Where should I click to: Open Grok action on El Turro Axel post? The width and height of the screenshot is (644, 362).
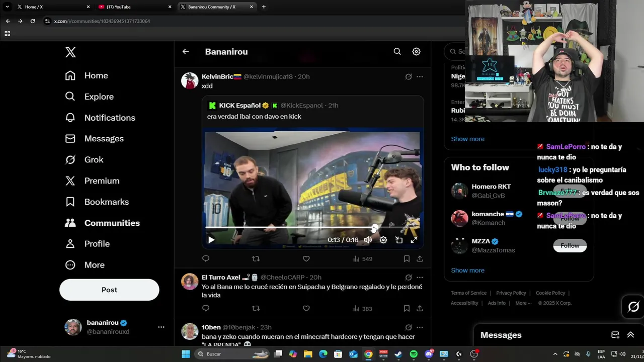(x=409, y=277)
